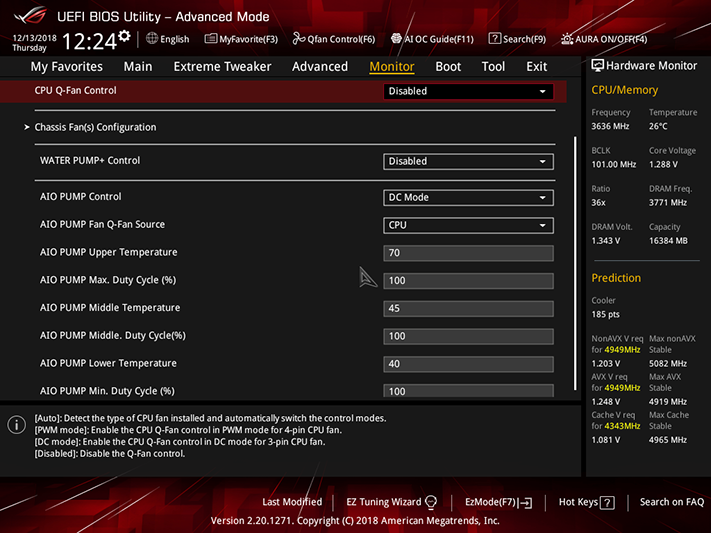Click the 12/13/2018 Thursday date
The height and width of the screenshot is (533, 711).
click(34, 43)
